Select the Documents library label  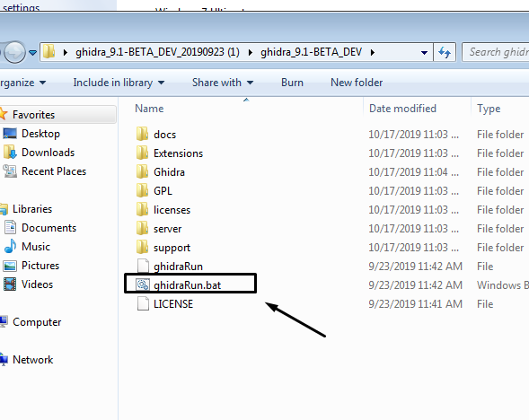pos(48,228)
